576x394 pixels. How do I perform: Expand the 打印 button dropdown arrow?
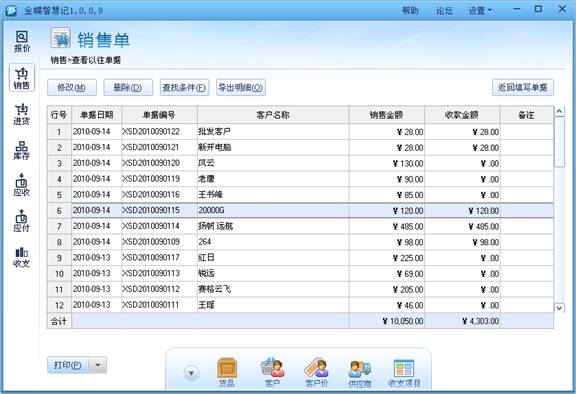point(98,365)
